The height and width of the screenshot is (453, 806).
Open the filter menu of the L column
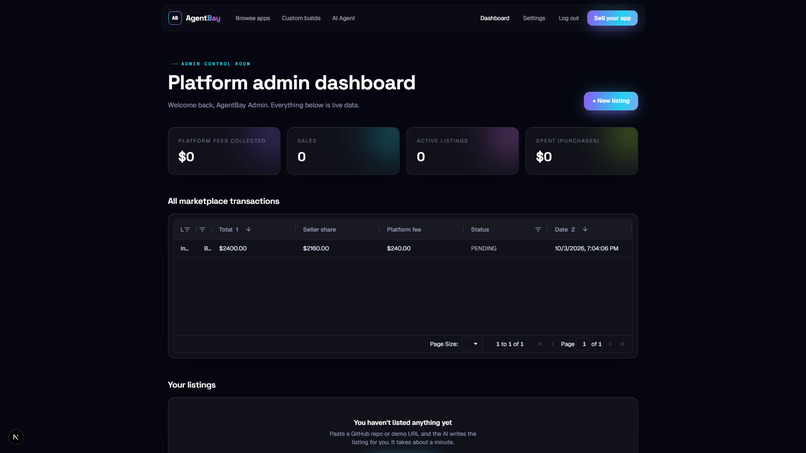(187, 229)
